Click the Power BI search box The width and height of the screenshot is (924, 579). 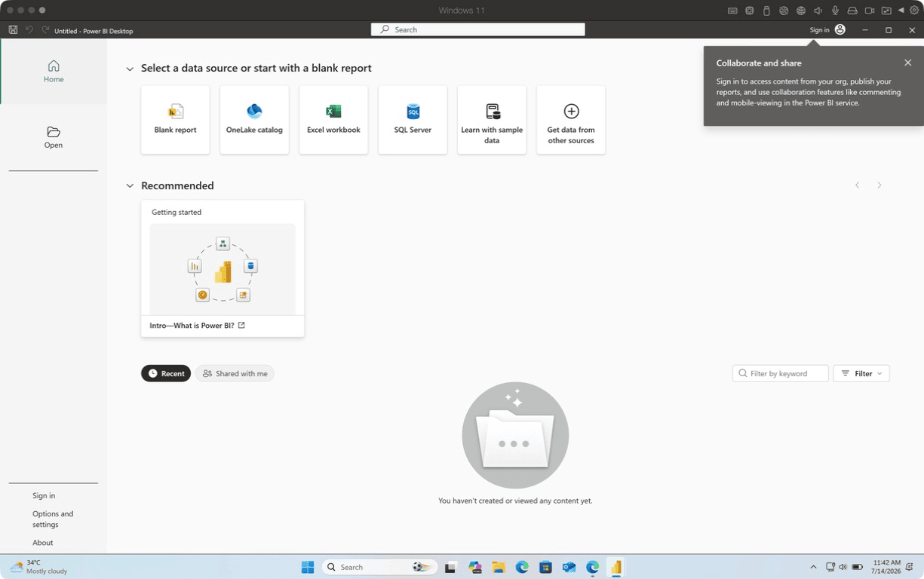478,30
